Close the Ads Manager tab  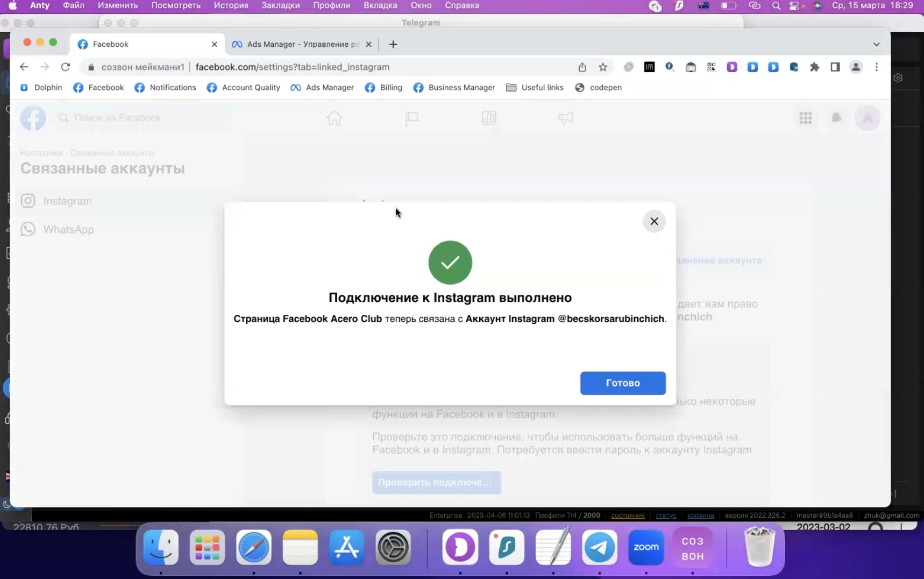click(368, 44)
